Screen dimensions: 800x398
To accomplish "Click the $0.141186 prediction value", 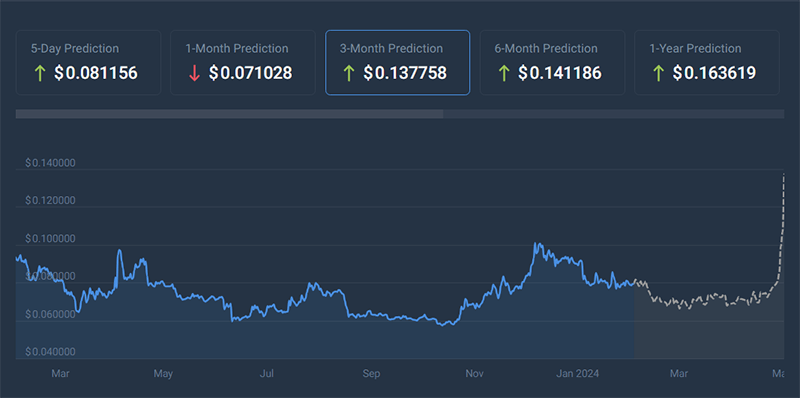I will click(560, 73).
